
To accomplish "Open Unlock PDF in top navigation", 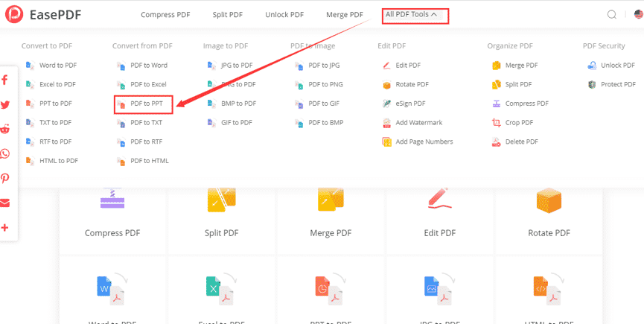I will [284, 15].
